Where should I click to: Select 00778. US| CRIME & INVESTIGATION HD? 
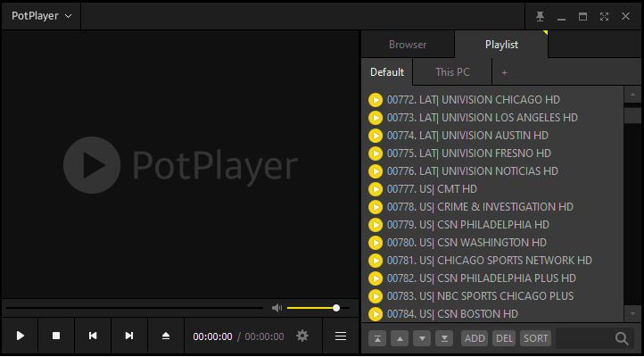(480, 207)
